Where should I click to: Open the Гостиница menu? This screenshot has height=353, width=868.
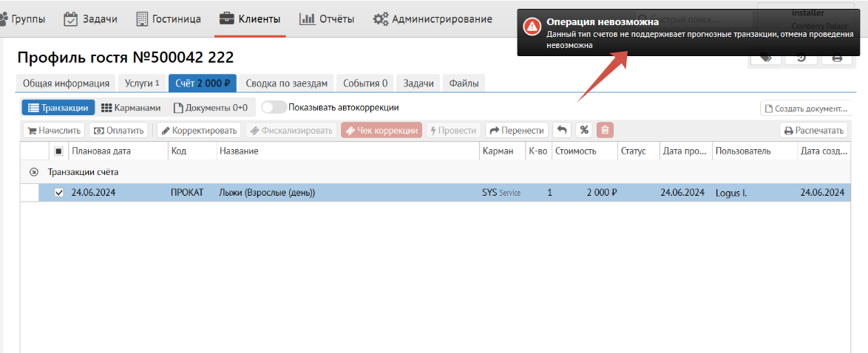(x=169, y=18)
